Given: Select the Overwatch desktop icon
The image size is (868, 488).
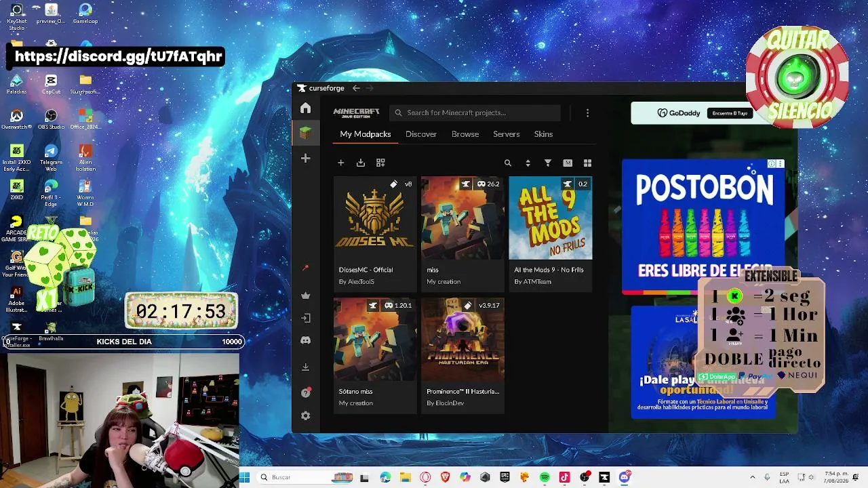Looking at the screenshot, I should (17, 120).
